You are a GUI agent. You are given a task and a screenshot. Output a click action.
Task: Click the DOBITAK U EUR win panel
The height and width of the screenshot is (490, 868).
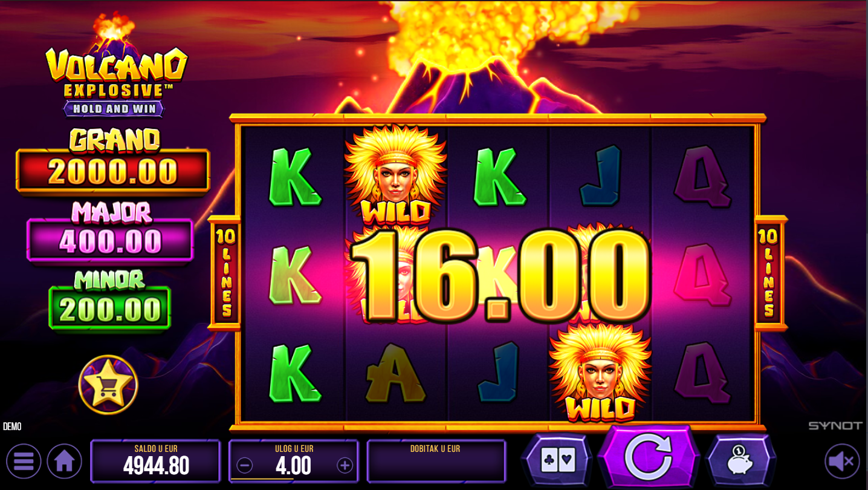click(x=436, y=461)
